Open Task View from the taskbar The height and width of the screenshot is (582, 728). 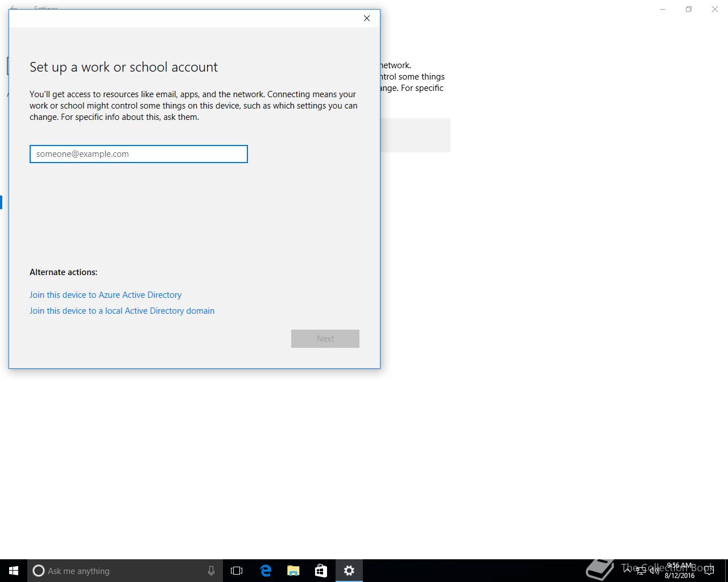click(x=237, y=571)
